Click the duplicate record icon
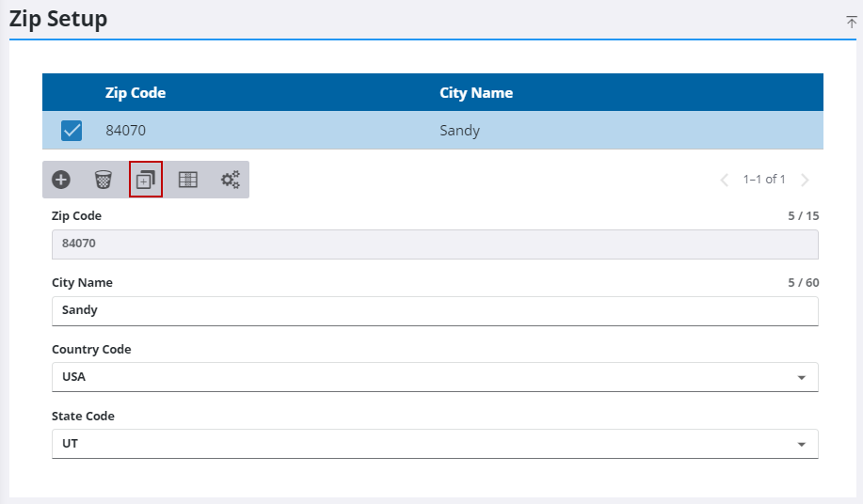This screenshot has height=504, width=863. [146, 180]
